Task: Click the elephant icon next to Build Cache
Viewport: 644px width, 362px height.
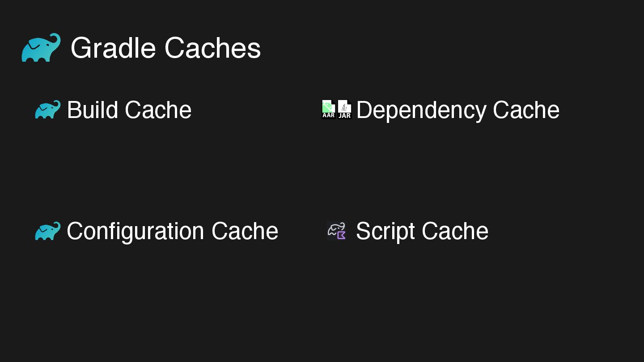Action: click(48, 109)
